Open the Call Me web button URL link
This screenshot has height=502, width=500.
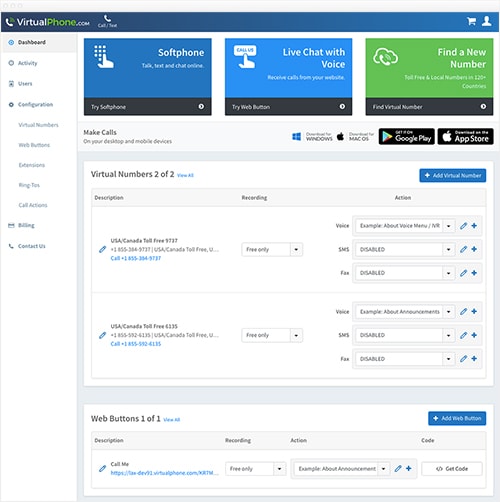point(165,473)
